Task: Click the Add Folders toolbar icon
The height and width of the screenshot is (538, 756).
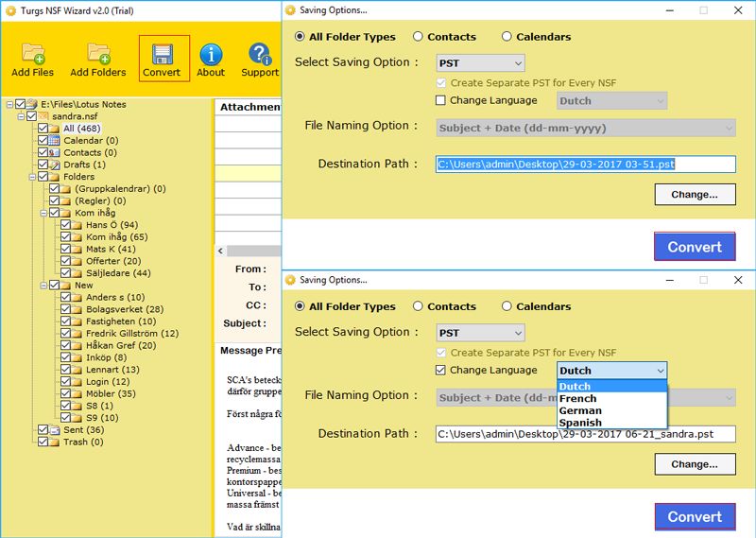Action: click(98, 53)
